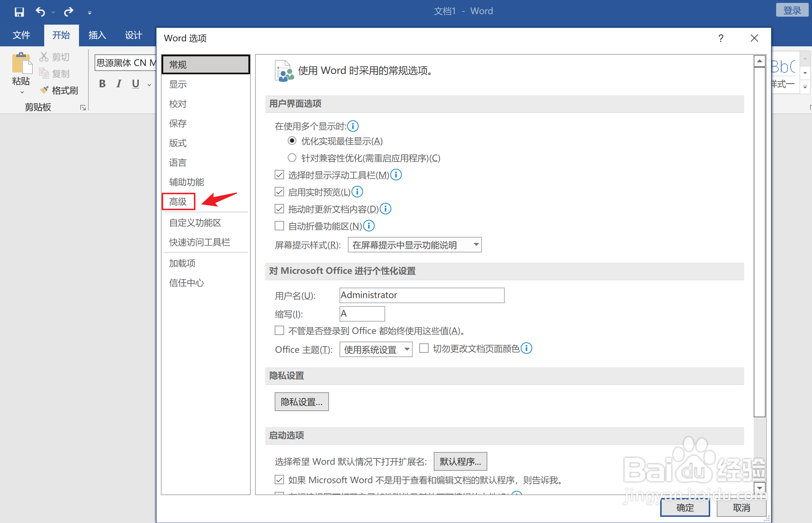Click the Redo arrow icon
Viewport: 812px width, 523px height.
pyautogui.click(x=68, y=12)
